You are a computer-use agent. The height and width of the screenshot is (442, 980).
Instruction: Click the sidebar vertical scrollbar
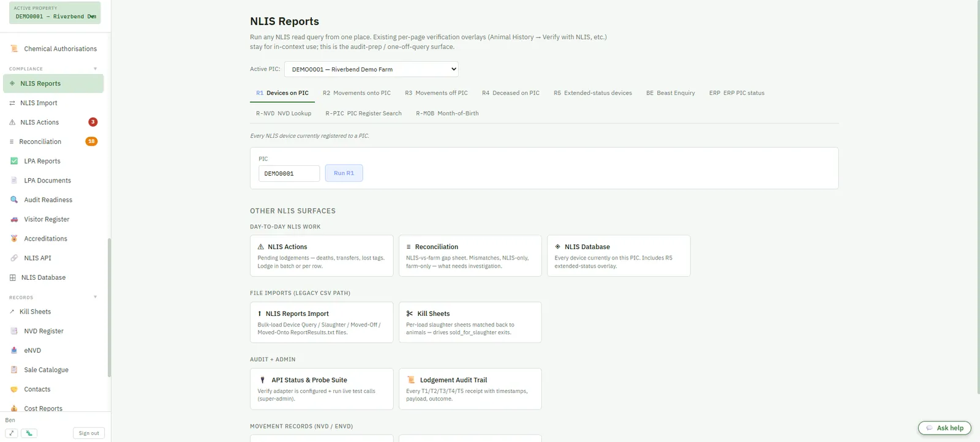109,307
